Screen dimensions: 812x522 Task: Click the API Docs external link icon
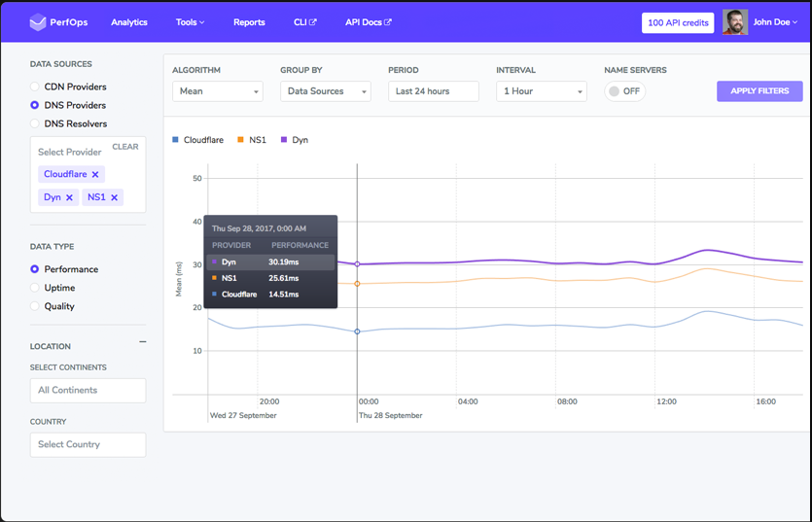tap(388, 22)
